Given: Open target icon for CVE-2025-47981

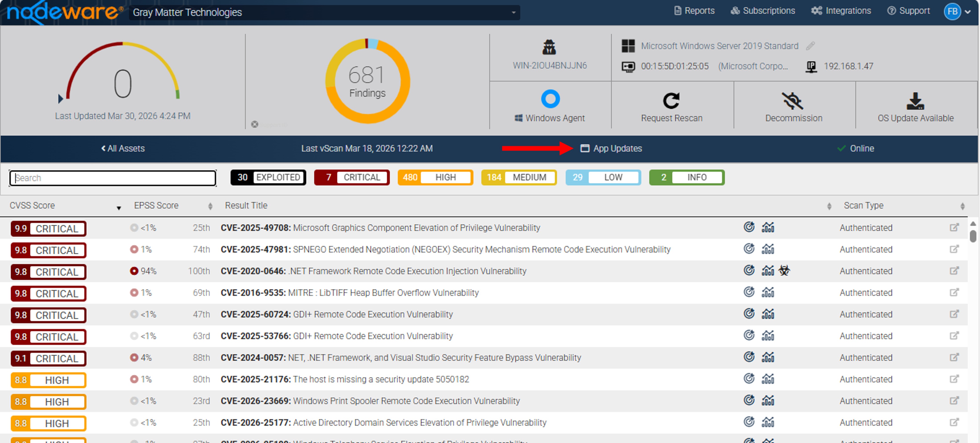Looking at the screenshot, I should [x=749, y=249].
